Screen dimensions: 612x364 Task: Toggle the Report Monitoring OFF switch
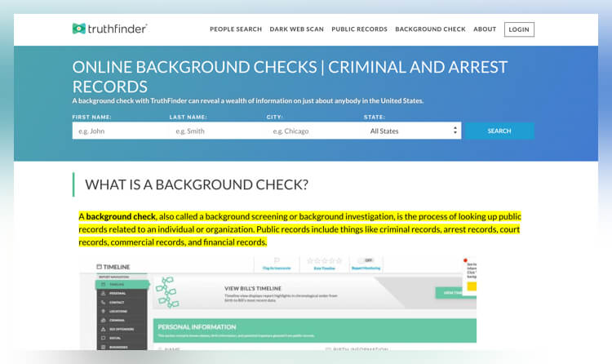[x=370, y=260]
